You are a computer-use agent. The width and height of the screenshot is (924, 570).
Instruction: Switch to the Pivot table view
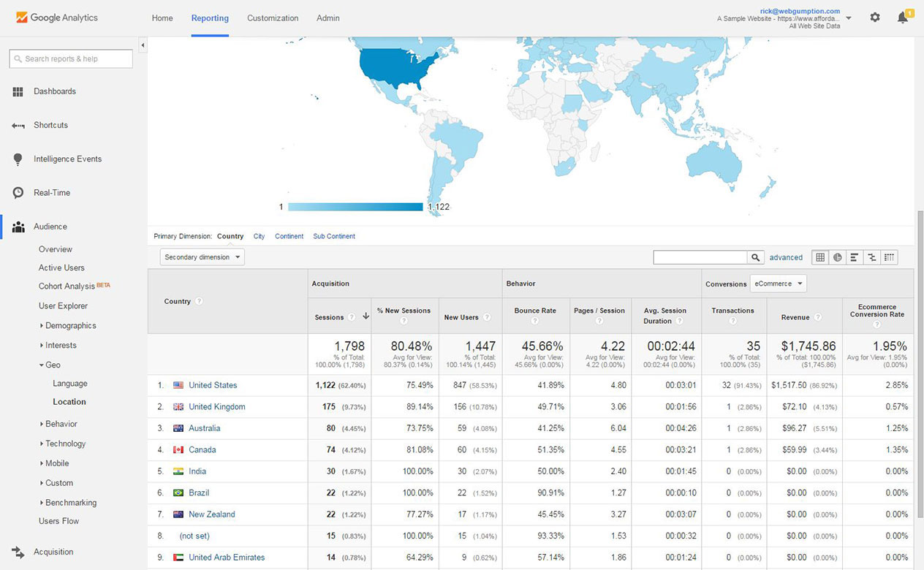point(890,257)
